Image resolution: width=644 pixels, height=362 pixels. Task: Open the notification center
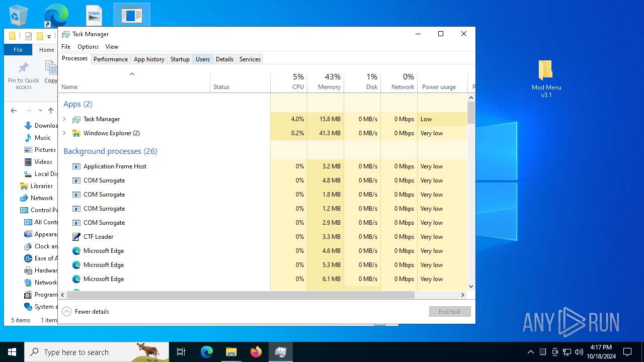pos(627,352)
